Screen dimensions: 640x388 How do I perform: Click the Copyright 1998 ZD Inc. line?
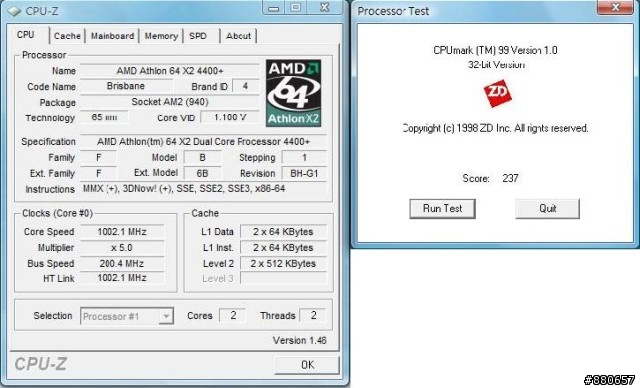pos(495,128)
